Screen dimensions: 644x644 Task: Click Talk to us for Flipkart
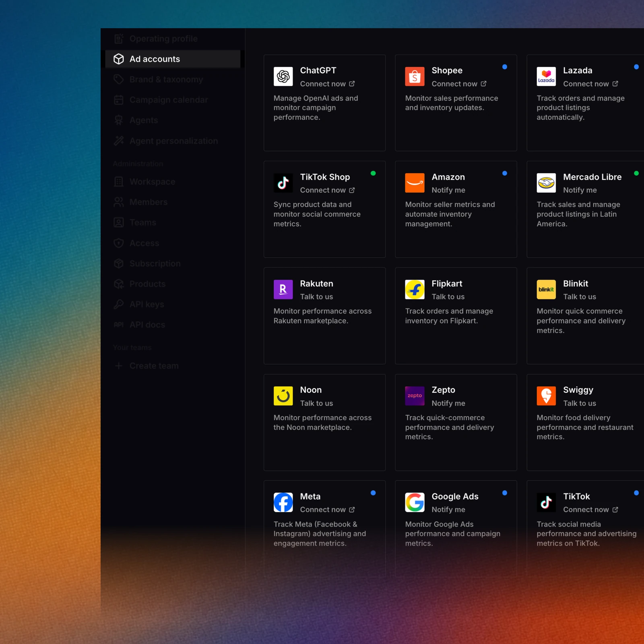[448, 297]
